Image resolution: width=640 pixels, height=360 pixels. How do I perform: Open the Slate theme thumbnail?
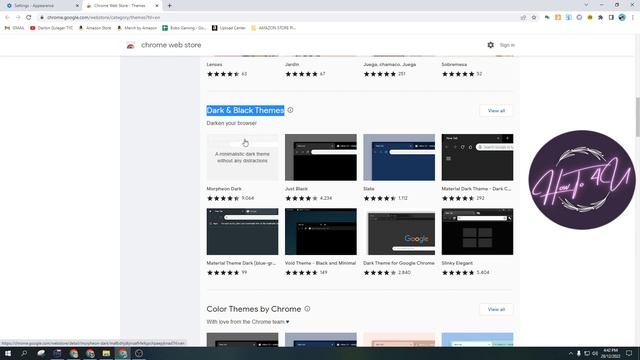[399, 157]
